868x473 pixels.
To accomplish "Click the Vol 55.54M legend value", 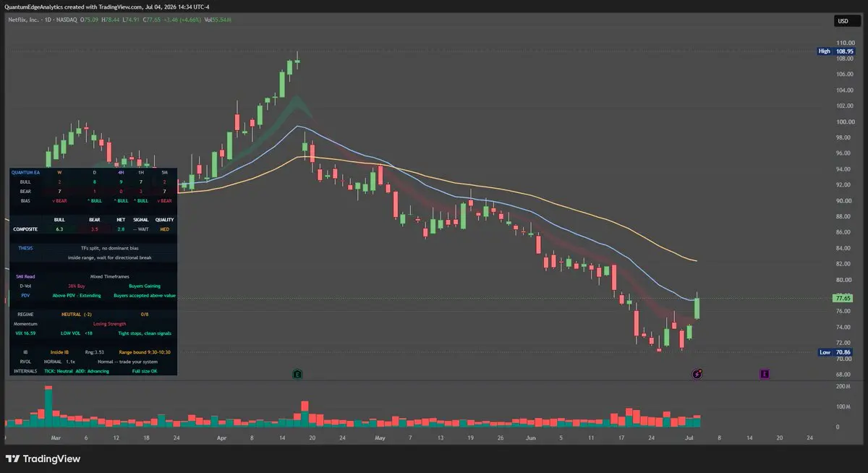I will tap(218, 20).
